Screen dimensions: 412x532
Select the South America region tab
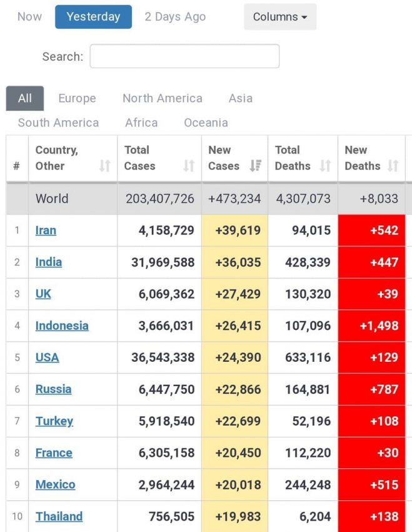pyautogui.click(x=58, y=123)
